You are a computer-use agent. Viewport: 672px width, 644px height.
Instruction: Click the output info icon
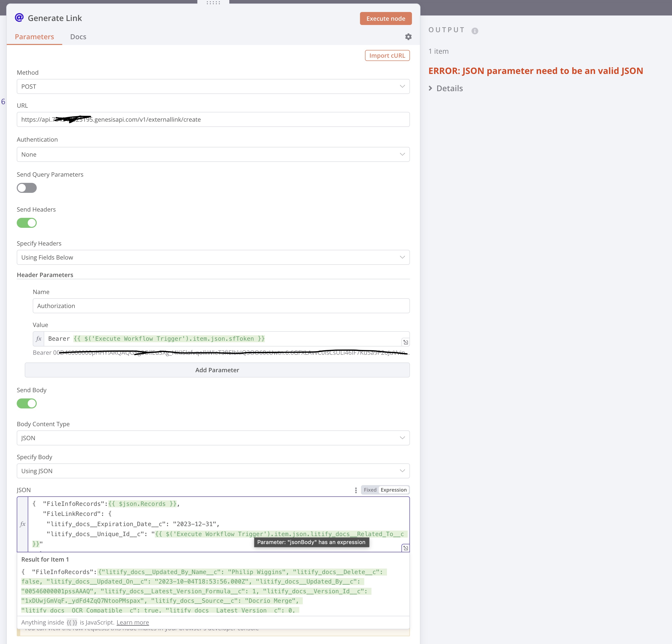474,31
